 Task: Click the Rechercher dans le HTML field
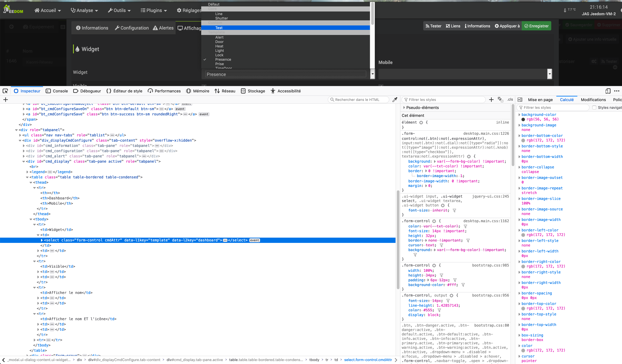[358, 100]
